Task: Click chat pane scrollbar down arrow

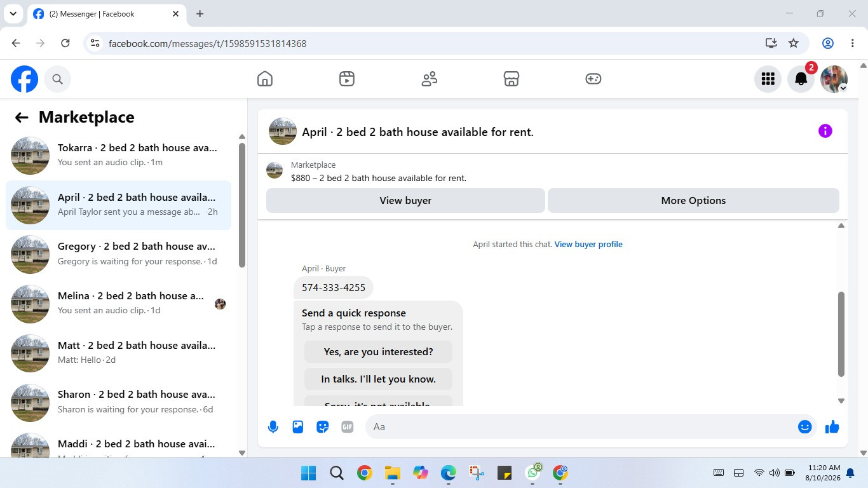Action: (841, 401)
